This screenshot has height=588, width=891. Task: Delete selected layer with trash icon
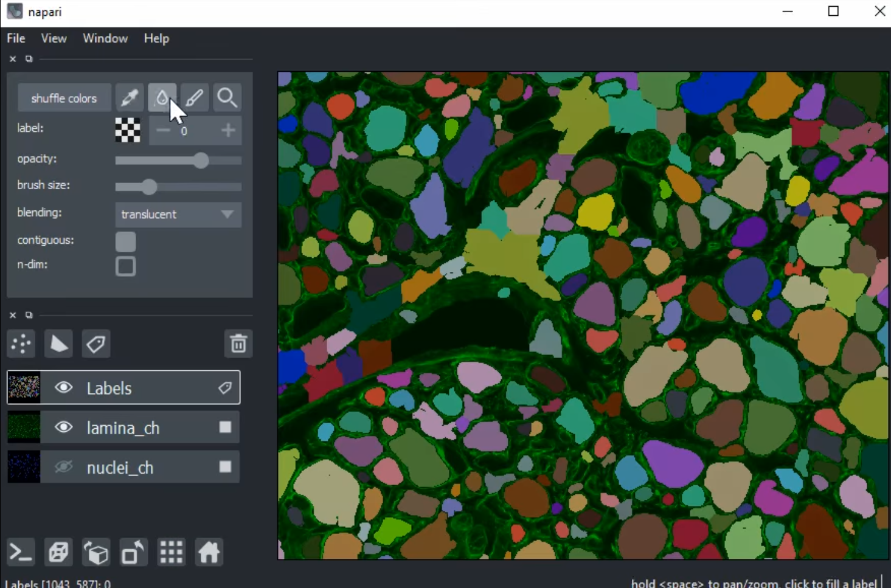click(x=238, y=344)
